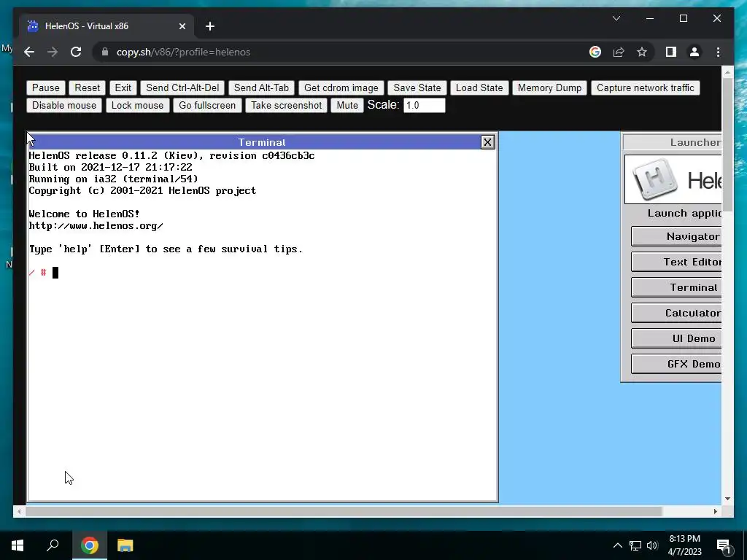
Task: Click scroll right arrow of page
Action: [x=715, y=511]
